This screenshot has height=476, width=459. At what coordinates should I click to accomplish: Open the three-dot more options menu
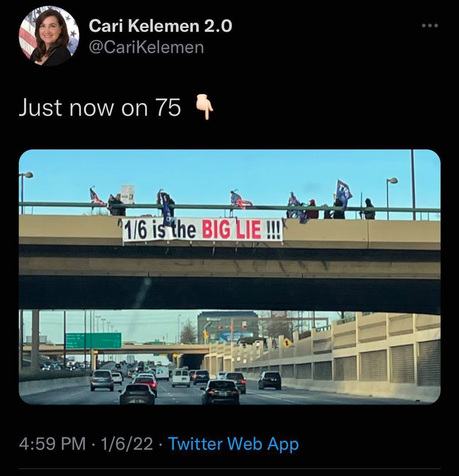(430, 26)
